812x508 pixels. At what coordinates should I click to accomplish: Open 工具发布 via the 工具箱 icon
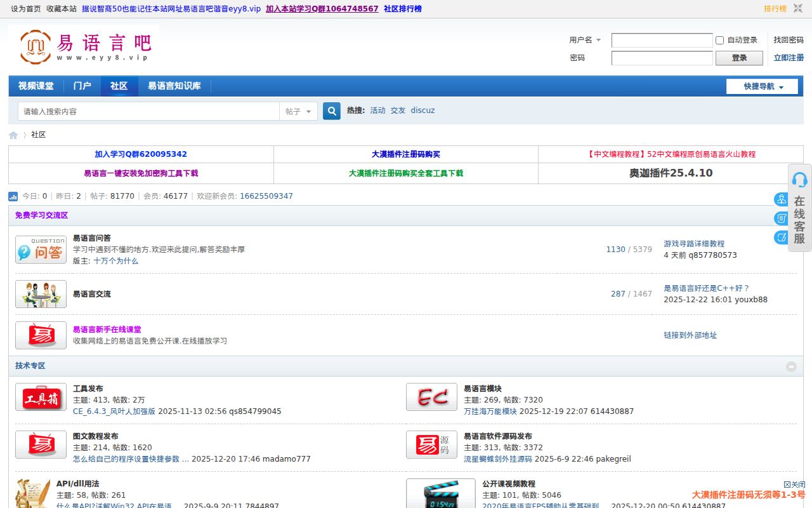pos(41,397)
